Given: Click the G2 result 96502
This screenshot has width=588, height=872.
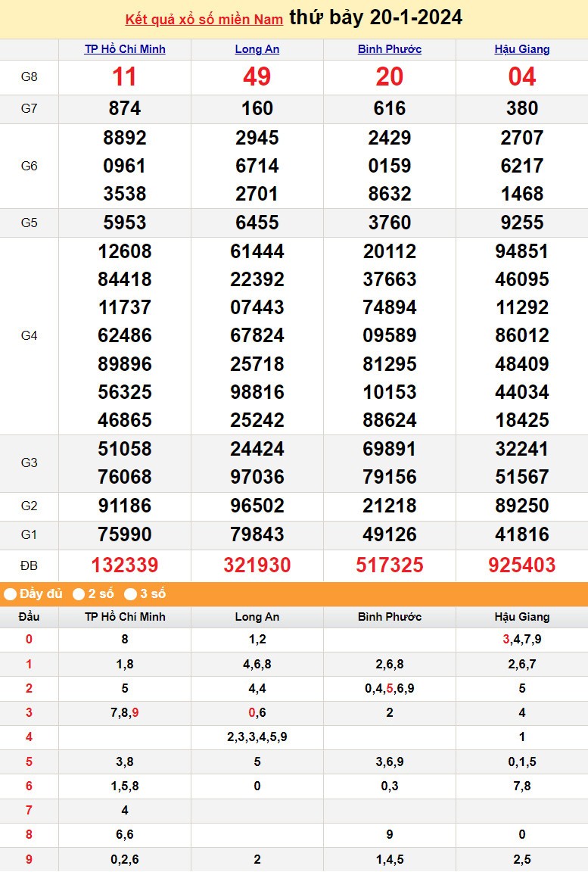Looking at the screenshot, I should [257, 506].
